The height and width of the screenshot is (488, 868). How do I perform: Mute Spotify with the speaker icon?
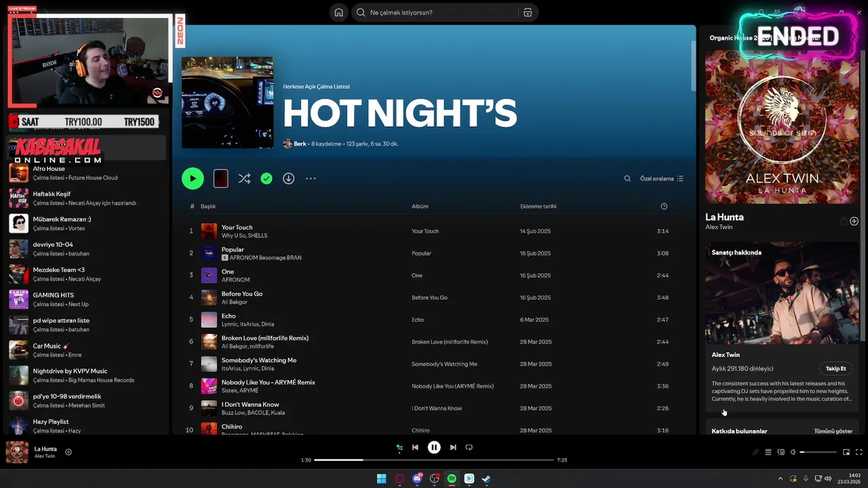(793, 452)
